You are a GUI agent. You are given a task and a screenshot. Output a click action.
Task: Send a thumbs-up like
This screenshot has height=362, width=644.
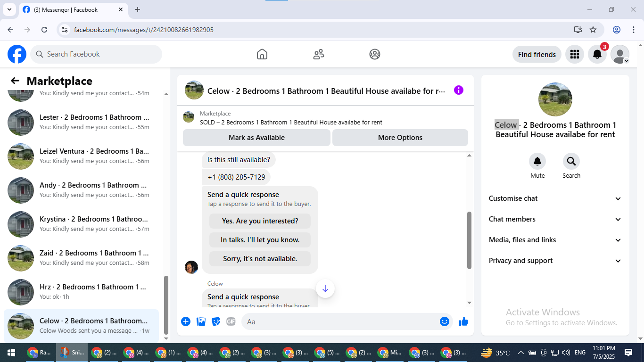463,321
